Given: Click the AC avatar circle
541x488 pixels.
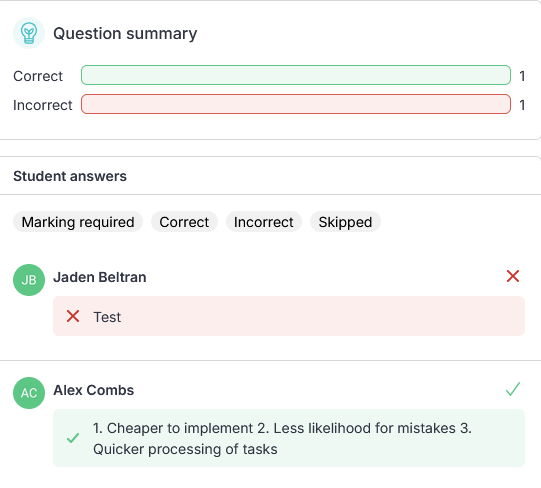Looking at the screenshot, I should (29, 393).
